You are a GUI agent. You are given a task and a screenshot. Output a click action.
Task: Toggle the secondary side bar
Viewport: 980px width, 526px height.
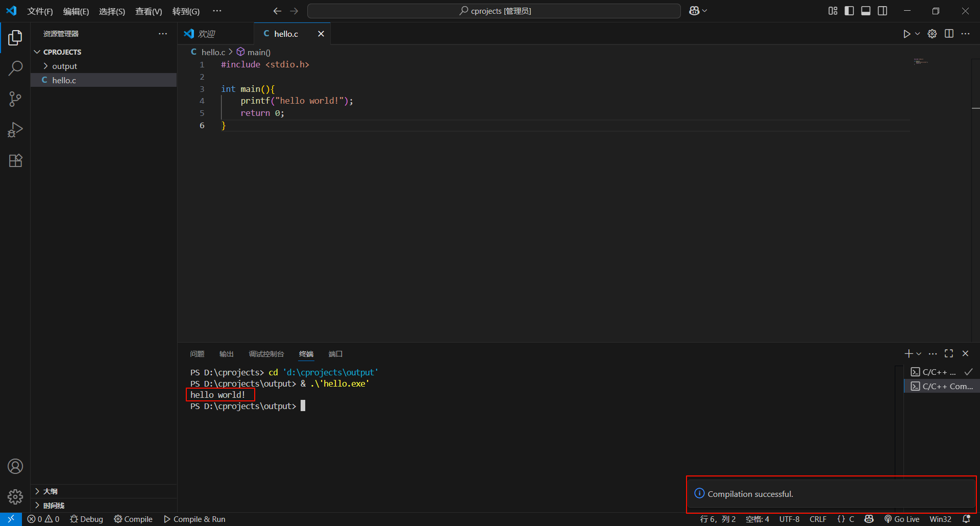(883, 11)
